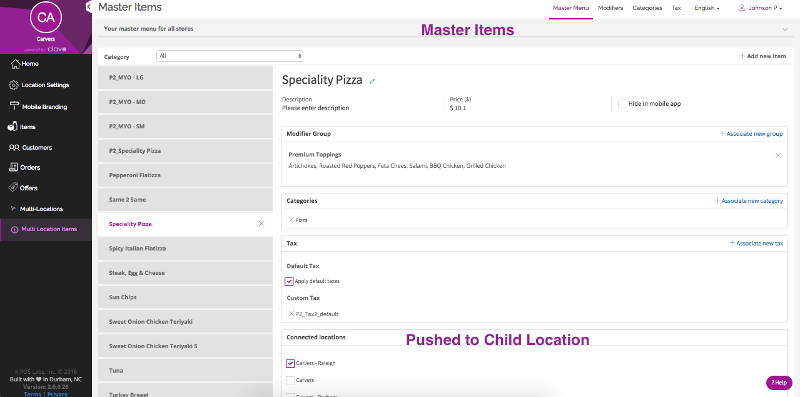Expand the English language dropdown
The image size is (800, 397).
[707, 8]
